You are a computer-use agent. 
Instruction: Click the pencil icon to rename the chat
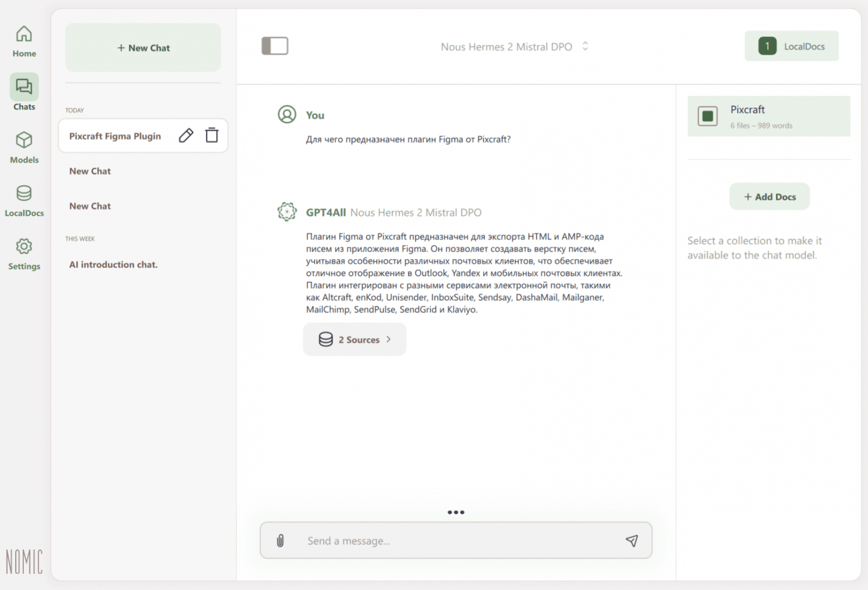pyautogui.click(x=186, y=136)
